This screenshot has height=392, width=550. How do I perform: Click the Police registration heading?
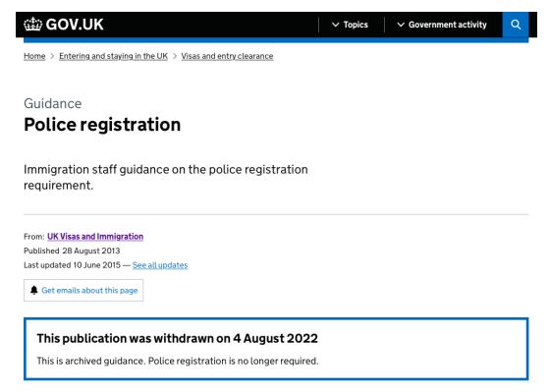[102, 125]
